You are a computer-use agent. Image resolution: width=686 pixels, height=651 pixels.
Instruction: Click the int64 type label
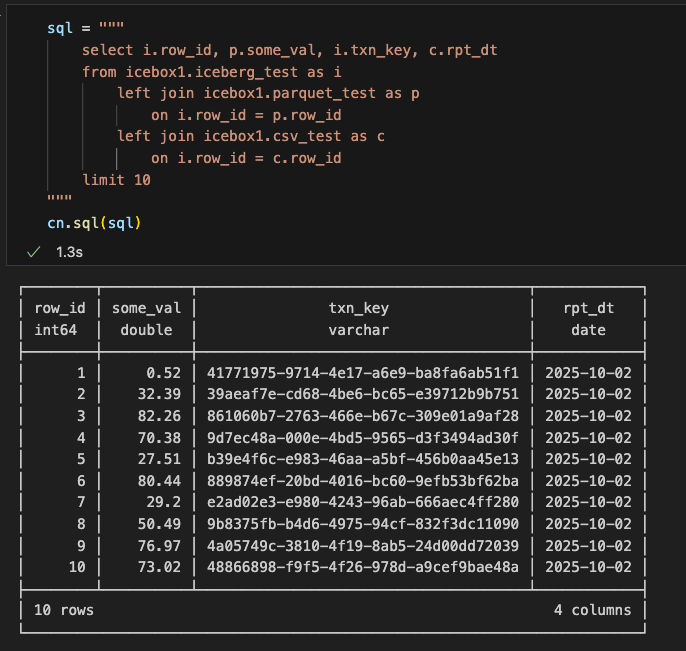56,330
